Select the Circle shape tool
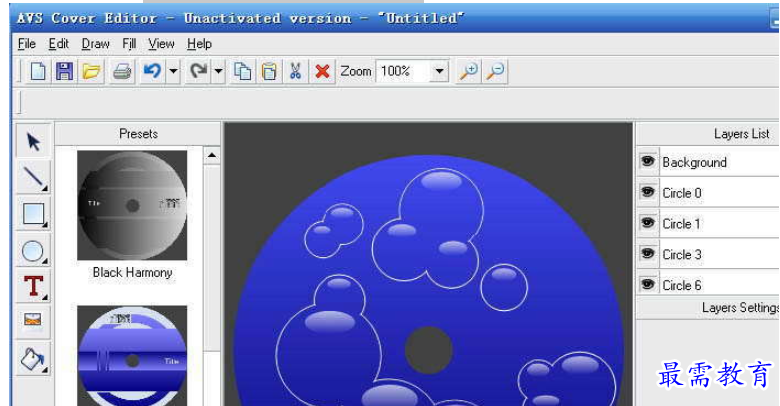 [33, 250]
